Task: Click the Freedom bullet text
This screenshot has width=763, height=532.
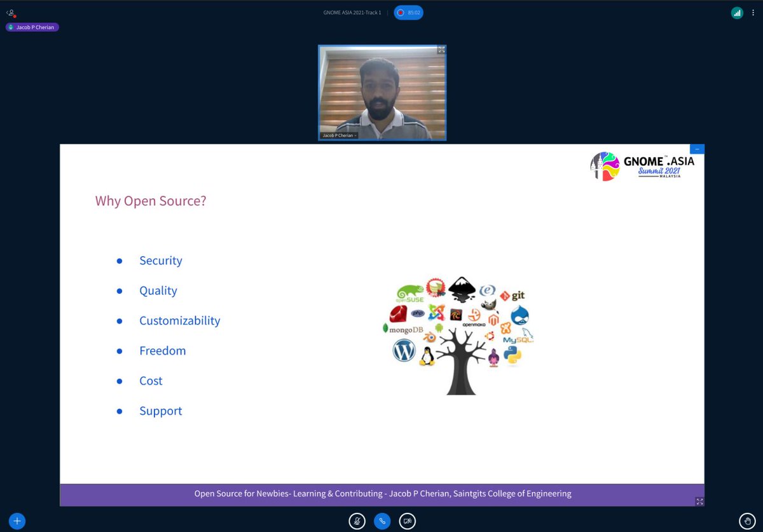Action: pyautogui.click(x=163, y=350)
